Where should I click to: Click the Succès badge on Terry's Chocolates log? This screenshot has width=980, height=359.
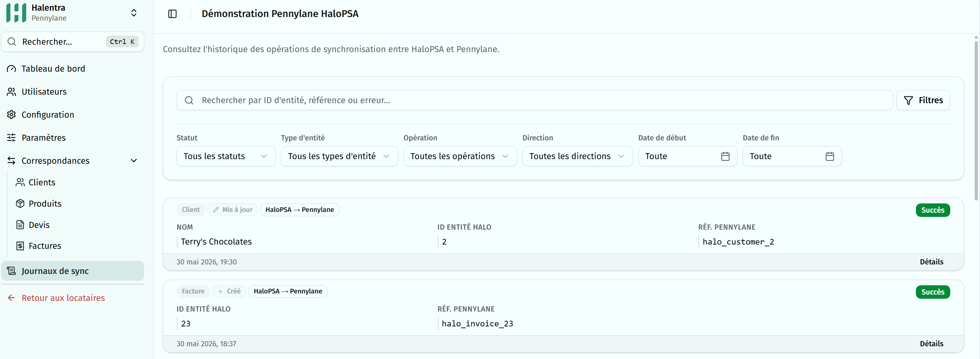point(933,210)
